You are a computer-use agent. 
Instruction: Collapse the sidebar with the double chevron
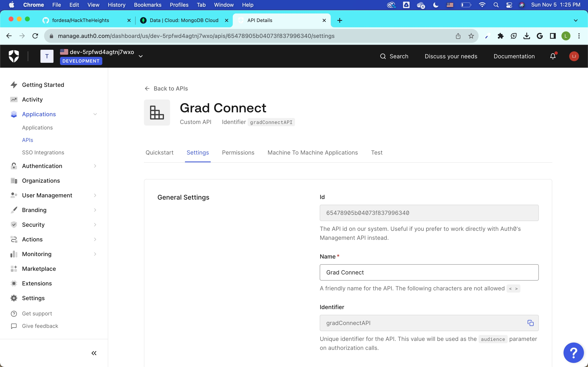click(x=94, y=353)
